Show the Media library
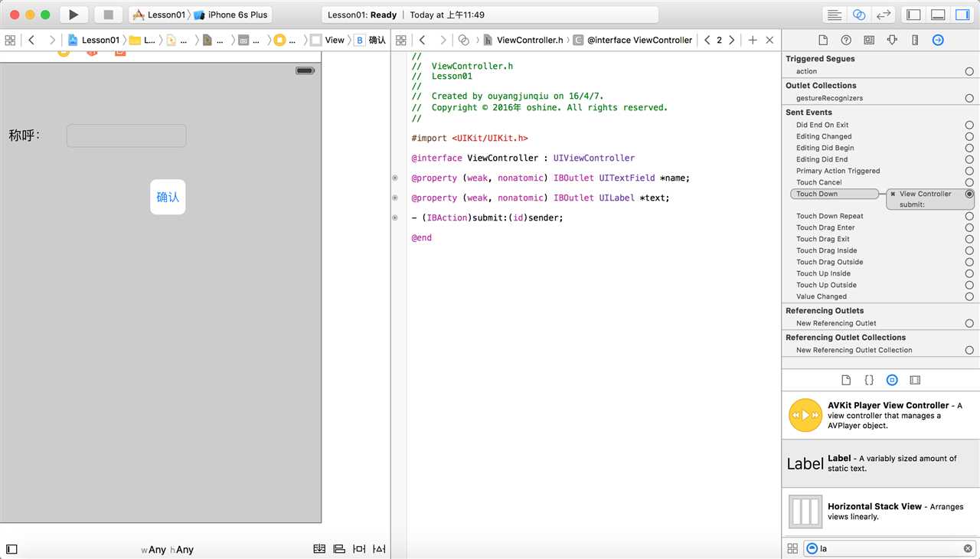This screenshot has height=559, width=980. click(x=915, y=380)
